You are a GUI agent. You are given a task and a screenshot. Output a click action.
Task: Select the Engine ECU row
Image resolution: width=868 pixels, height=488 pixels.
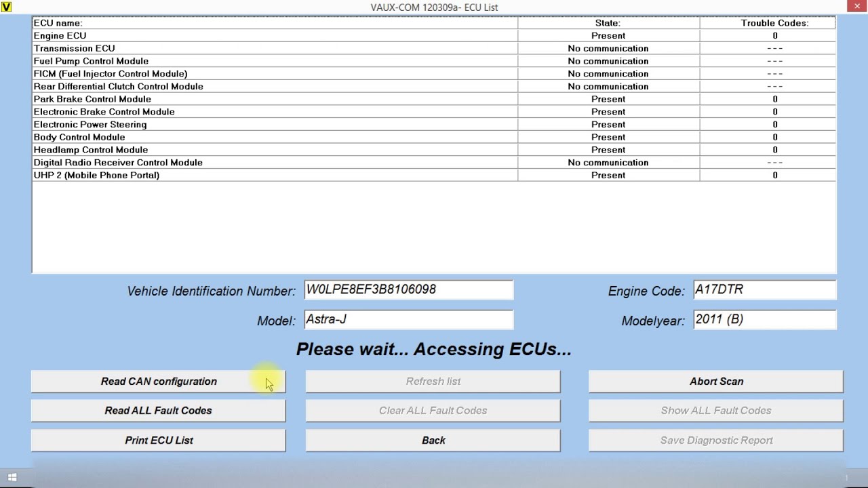[x=434, y=36]
